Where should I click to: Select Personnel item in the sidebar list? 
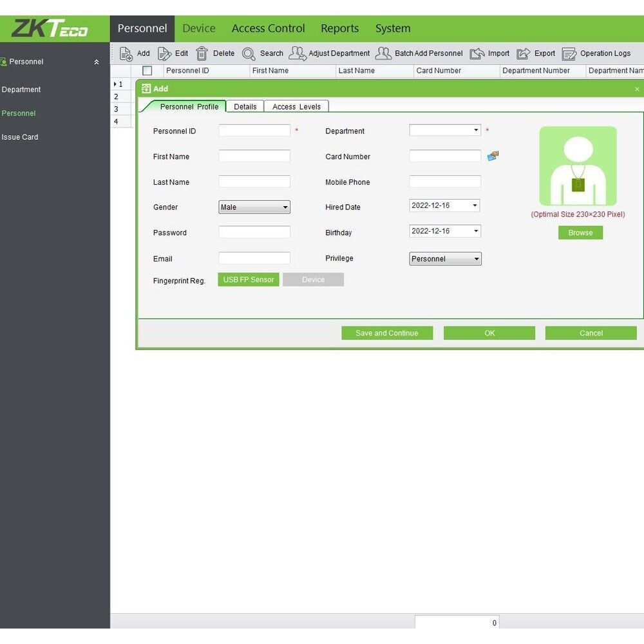point(19,113)
